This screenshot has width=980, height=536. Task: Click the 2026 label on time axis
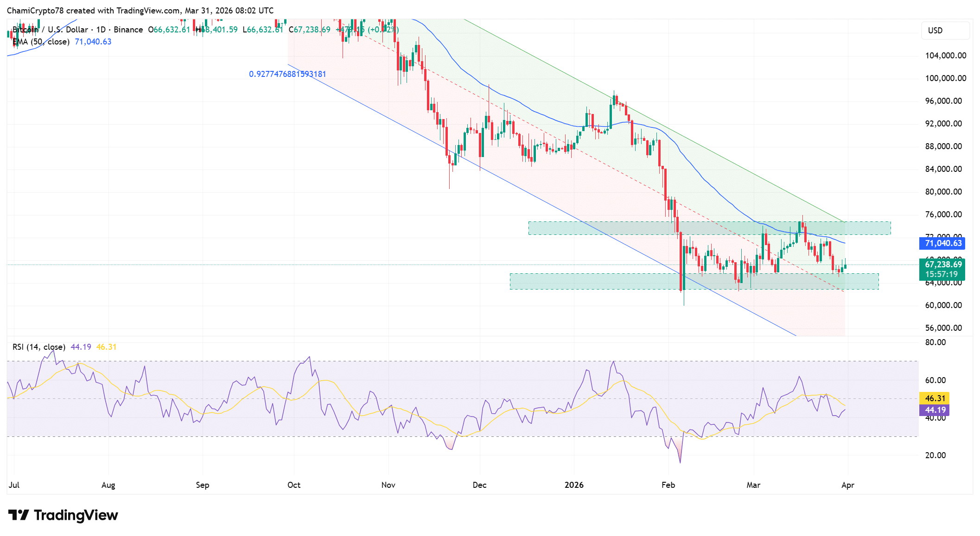574,485
